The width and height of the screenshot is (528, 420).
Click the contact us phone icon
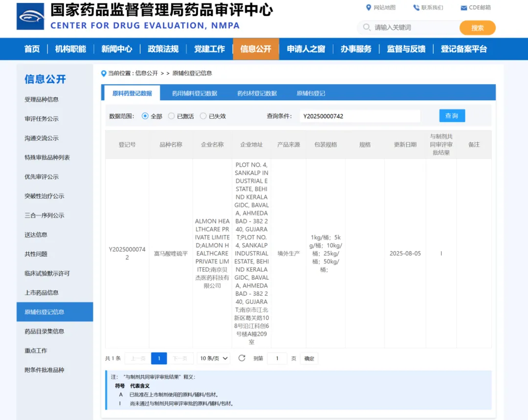click(x=416, y=7)
